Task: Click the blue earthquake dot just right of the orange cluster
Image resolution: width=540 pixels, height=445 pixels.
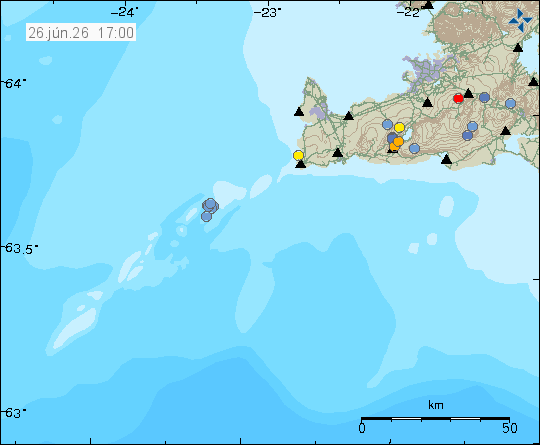Action: 414,148
